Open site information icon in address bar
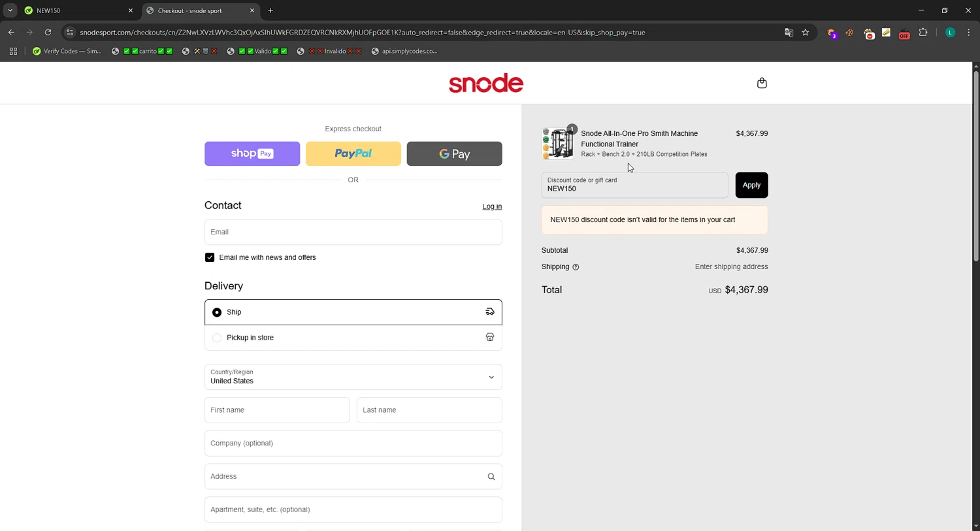This screenshot has height=531, width=980. coord(70,32)
